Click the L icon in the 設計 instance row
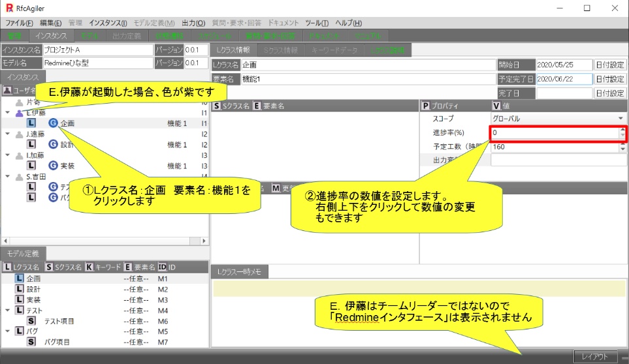This screenshot has width=629, height=364. [31, 145]
